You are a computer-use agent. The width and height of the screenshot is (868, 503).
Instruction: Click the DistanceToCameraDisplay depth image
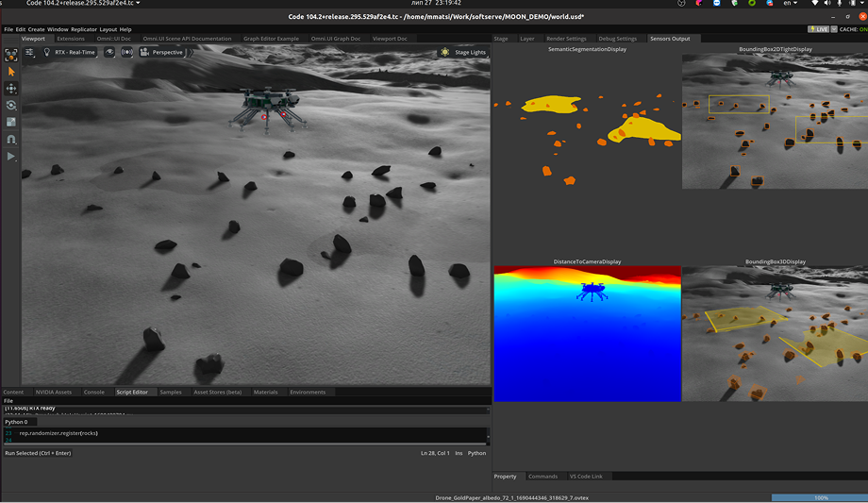click(586, 333)
